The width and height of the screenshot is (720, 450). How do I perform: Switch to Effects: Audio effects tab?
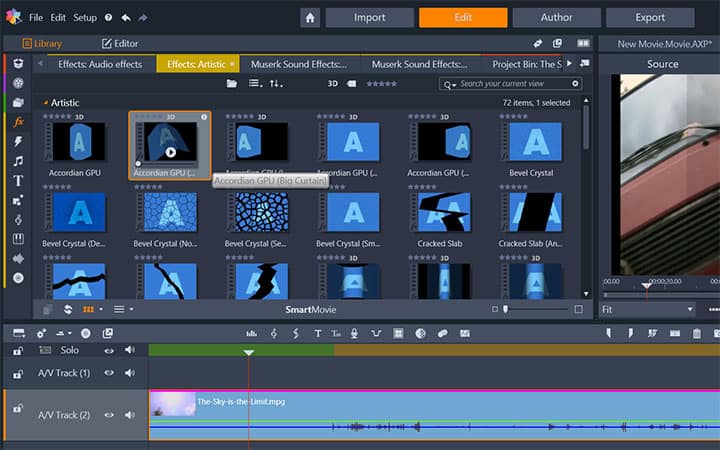pyautogui.click(x=100, y=64)
